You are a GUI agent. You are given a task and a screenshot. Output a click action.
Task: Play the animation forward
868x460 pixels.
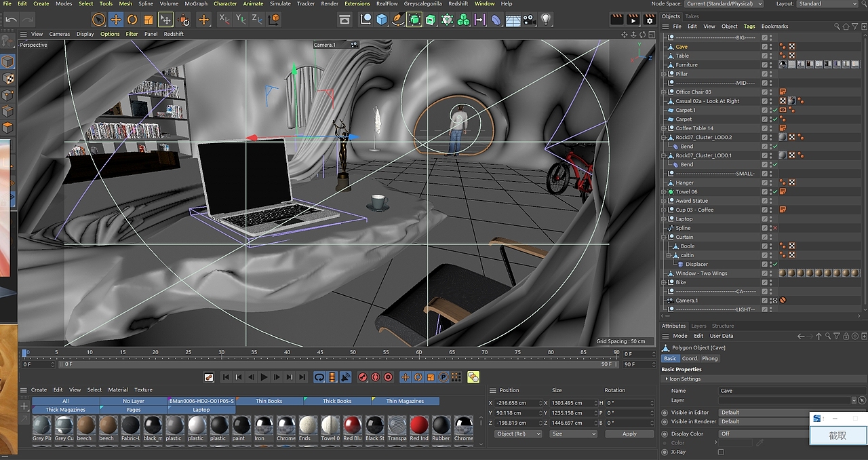(x=264, y=377)
